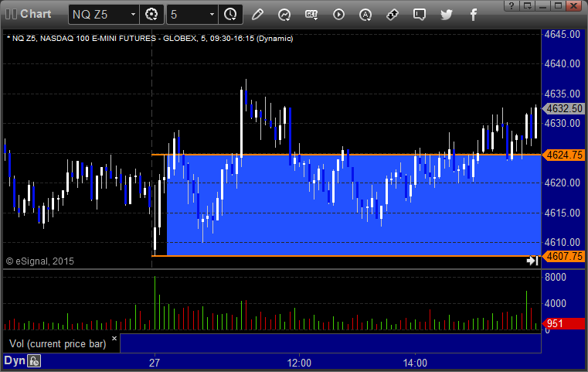Open the chart type icon menu

(284, 15)
